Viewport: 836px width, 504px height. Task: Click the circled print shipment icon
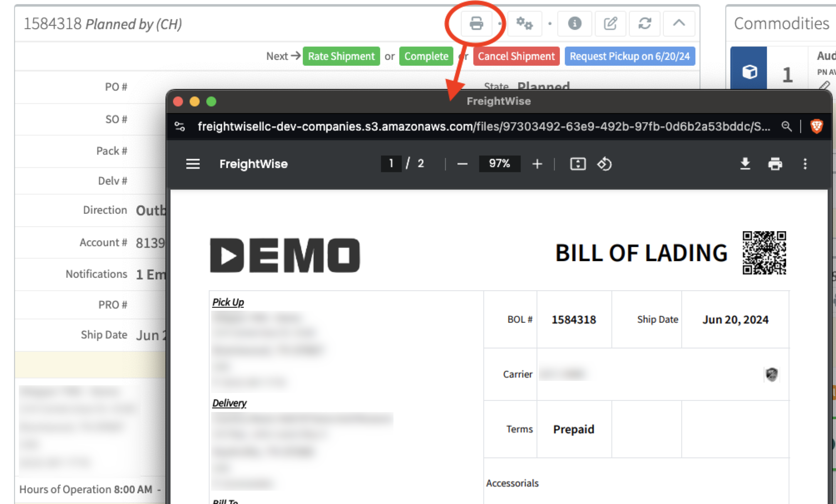(475, 24)
